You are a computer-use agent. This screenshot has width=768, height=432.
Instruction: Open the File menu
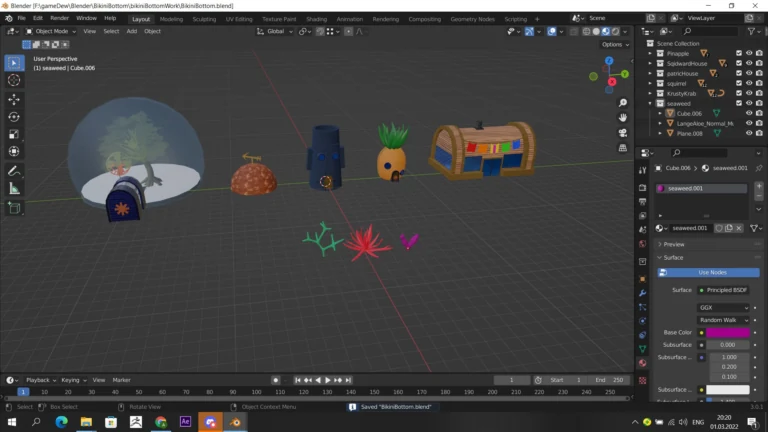click(x=22, y=19)
